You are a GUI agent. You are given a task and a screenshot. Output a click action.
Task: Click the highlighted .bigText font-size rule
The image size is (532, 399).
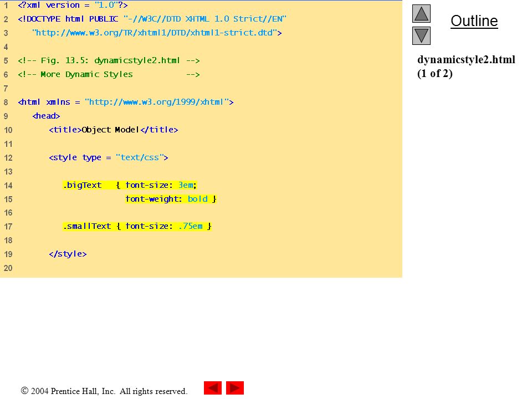[130, 185]
